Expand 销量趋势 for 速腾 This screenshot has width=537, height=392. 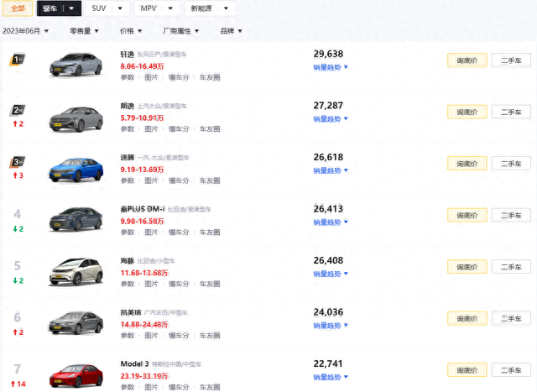coord(331,170)
